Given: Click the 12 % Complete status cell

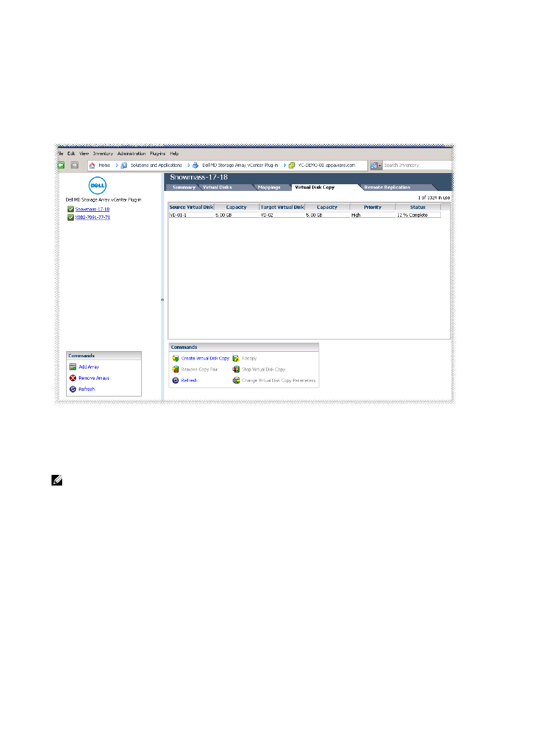Looking at the screenshot, I should click(418, 215).
